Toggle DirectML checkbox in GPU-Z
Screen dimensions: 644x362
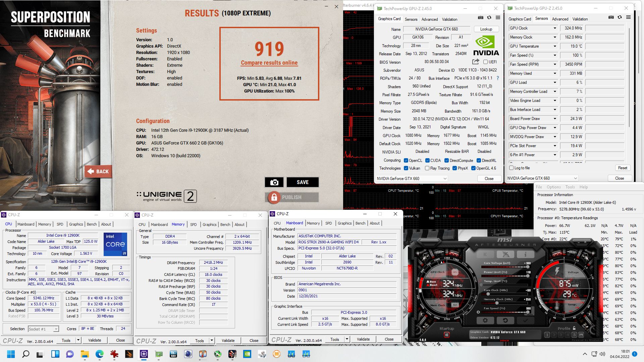(x=479, y=161)
